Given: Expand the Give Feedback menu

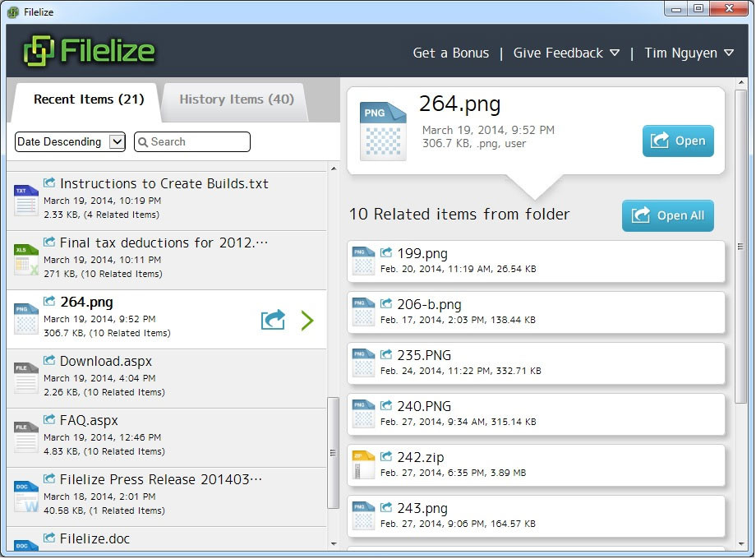Looking at the screenshot, I should pyautogui.click(x=566, y=53).
